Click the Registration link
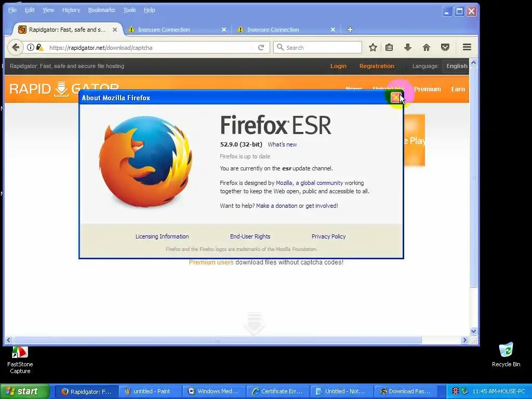The image size is (532, 399). pyautogui.click(x=377, y=66)
